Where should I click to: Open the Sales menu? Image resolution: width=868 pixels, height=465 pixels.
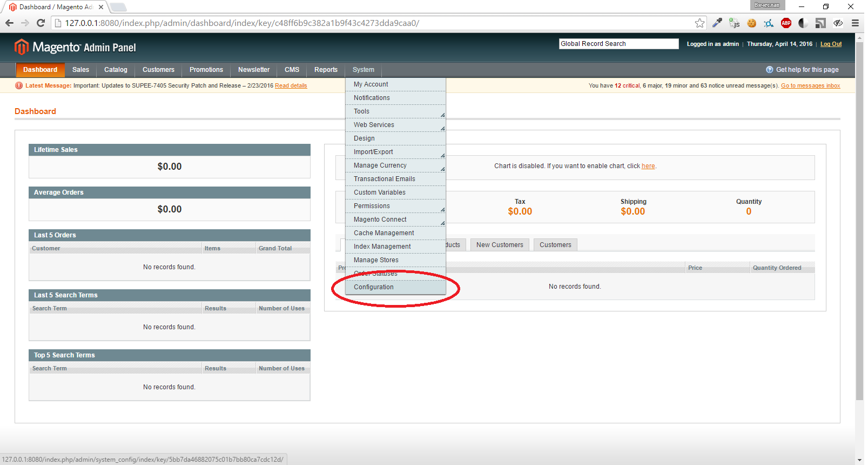[x=80, y=70]
